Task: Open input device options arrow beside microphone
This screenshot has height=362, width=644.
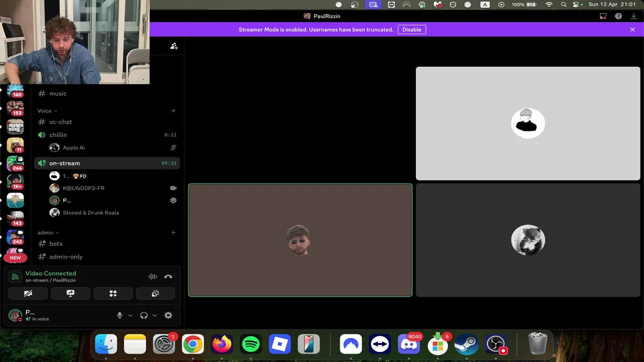Action: [130, 315]
